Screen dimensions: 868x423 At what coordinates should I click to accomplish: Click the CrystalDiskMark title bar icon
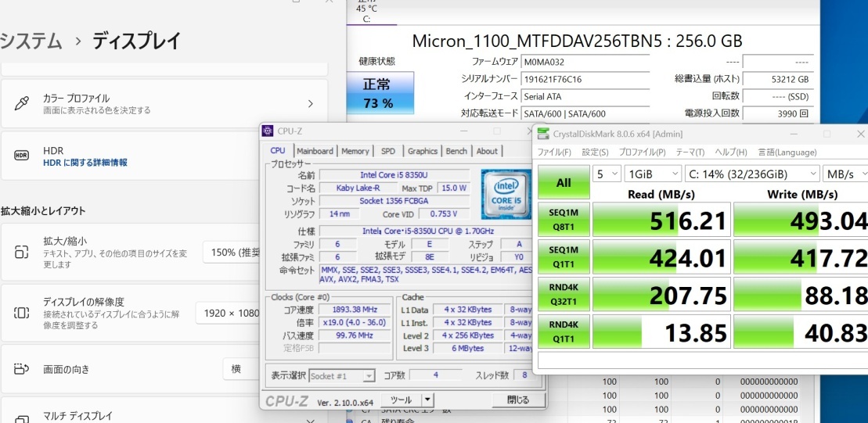(x=542, y=134)
